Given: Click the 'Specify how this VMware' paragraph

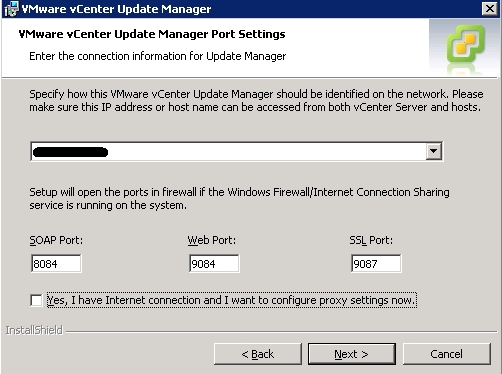Looking at the screenshot, I should click(256, 100).
